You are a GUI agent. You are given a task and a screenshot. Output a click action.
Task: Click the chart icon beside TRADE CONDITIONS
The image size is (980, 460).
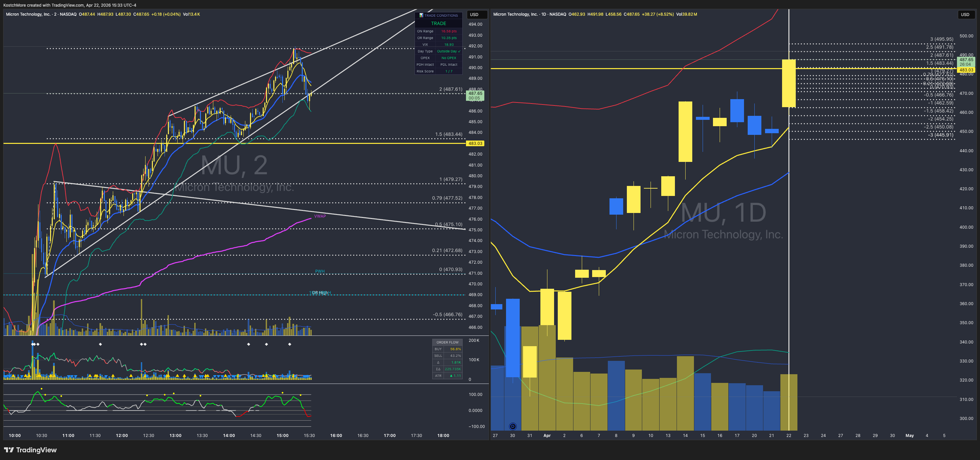[421, 16]
